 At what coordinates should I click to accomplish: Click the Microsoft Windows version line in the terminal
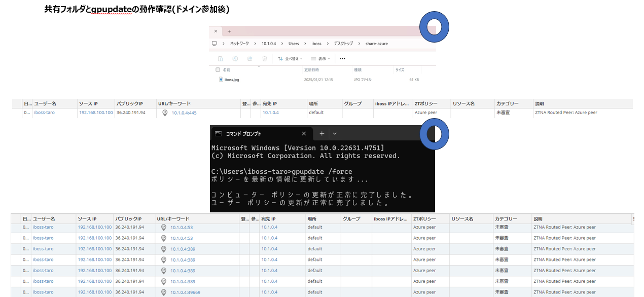click(298, 147)
